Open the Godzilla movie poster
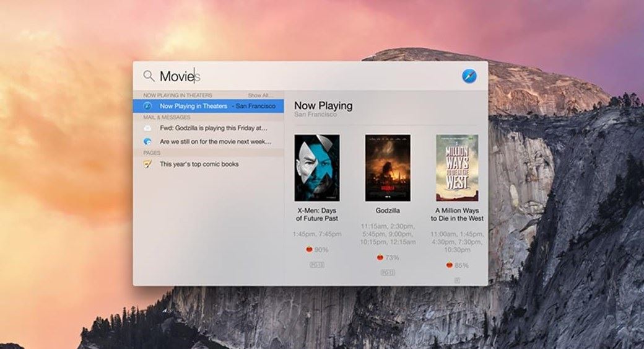 [388, 168]
